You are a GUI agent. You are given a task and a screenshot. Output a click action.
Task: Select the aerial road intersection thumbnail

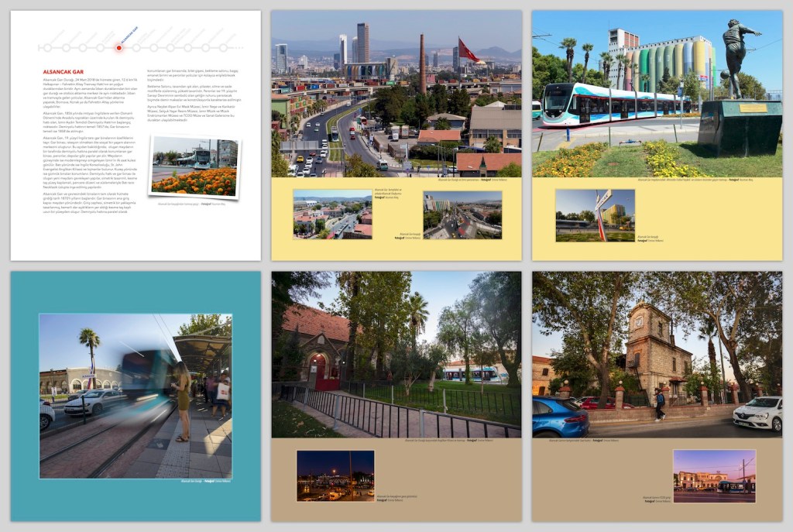462,215
